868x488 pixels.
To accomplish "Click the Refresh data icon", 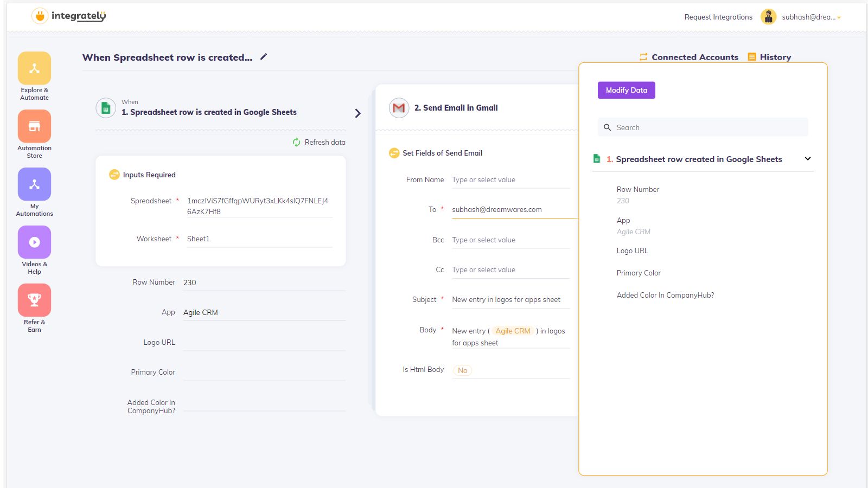I will click(297, 142).
